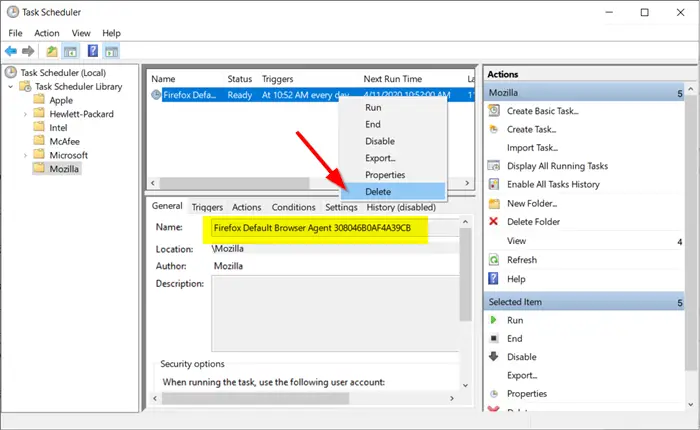
Task: Open the Help toolbar icon
Action: point(93,51)
